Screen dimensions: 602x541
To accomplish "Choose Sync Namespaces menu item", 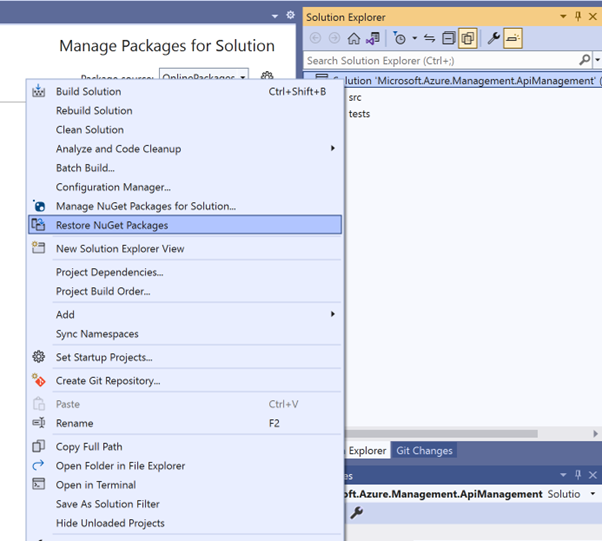I will pyautogui.click(x=185, y=334).
